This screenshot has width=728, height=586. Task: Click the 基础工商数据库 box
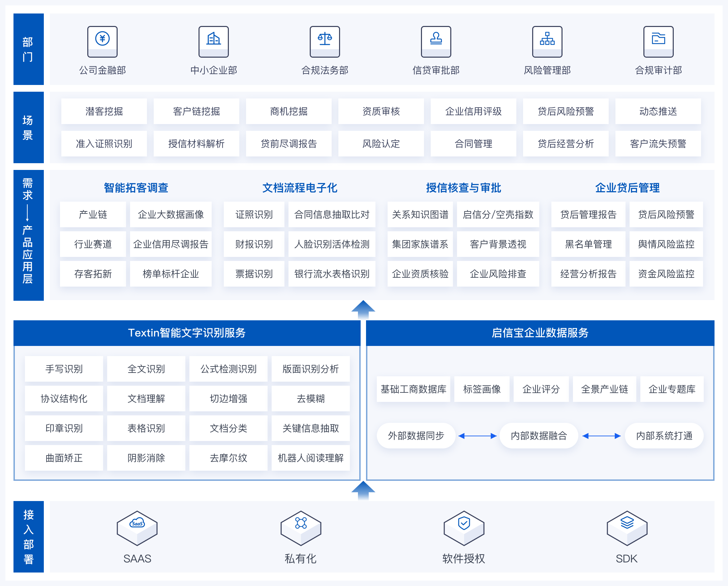pyautogui.click(x=413, y=389)
